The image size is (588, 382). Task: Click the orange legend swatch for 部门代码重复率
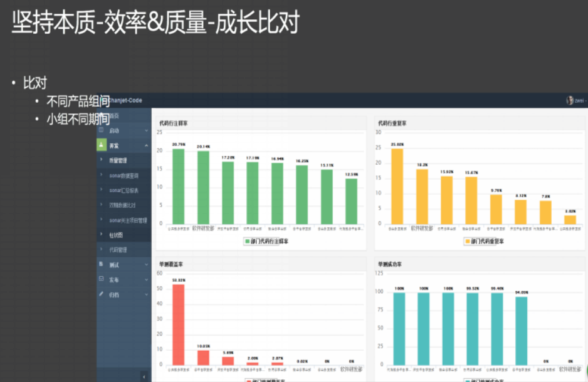coord(467,241)
